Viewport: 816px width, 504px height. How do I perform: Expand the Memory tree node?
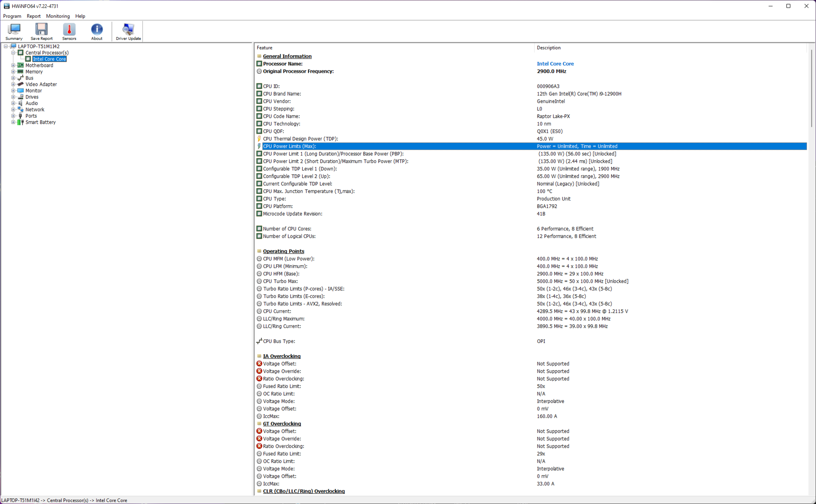pyautogui.click(x=13, y=72)
